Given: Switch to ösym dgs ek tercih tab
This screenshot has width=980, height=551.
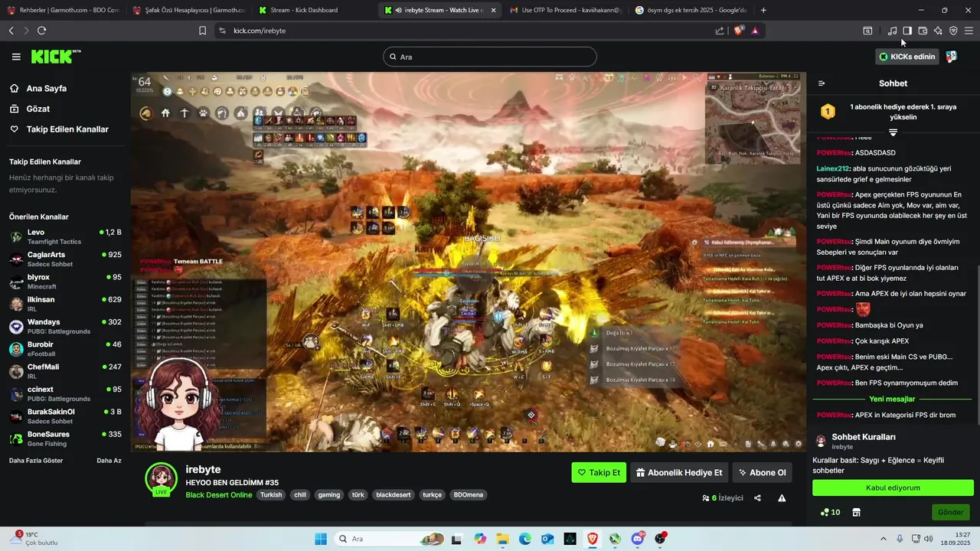Looking at the screenshot, I should tap(691, 10).
